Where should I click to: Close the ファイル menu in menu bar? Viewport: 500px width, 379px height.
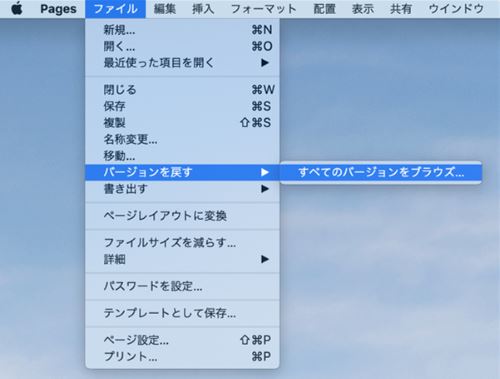coord(115,9)
